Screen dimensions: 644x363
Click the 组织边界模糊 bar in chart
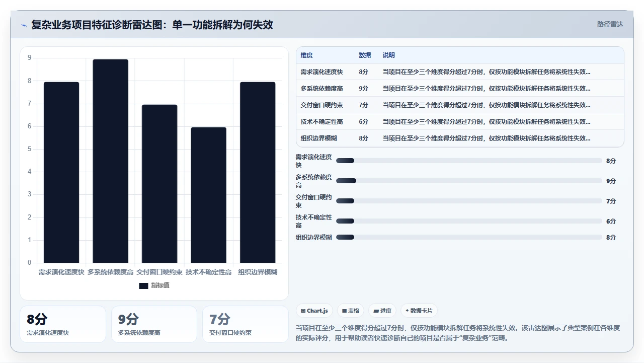point(257,172)
